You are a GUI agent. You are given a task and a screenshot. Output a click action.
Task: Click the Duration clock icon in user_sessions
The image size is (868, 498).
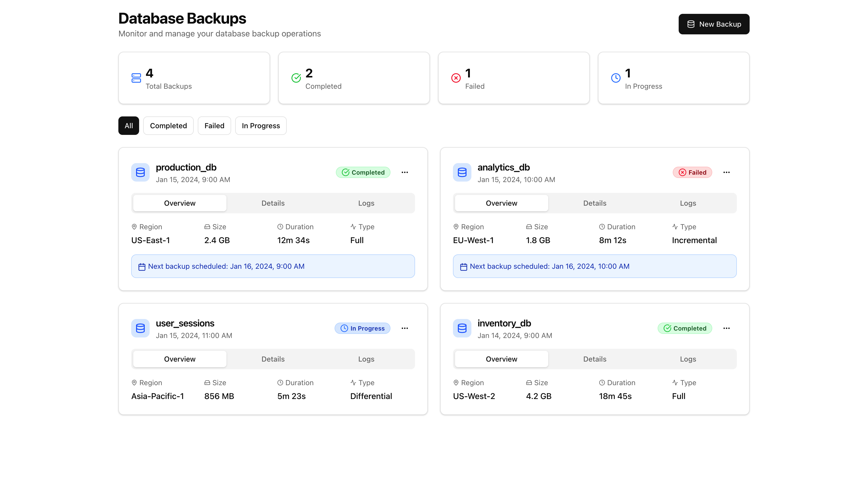tap(280, 383)
